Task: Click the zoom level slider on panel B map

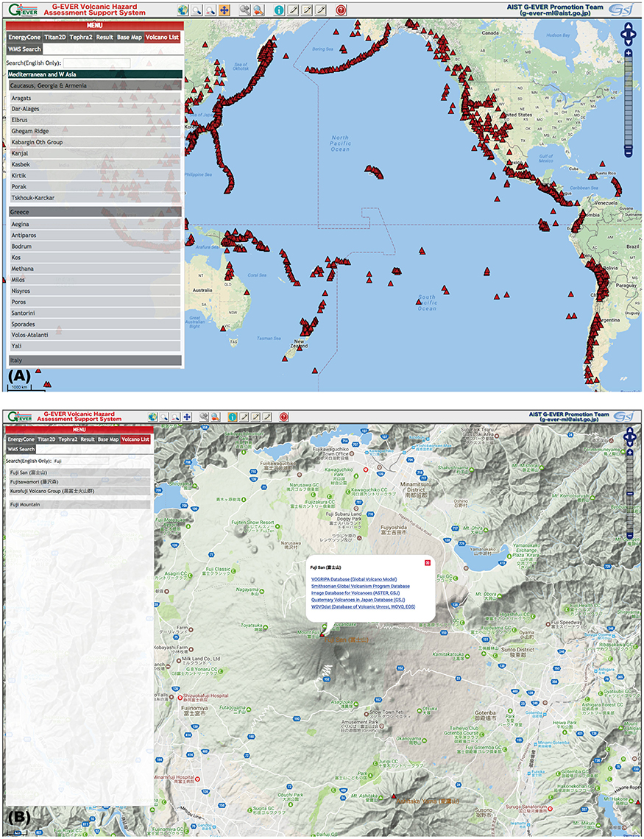Action: coord(630,494)
